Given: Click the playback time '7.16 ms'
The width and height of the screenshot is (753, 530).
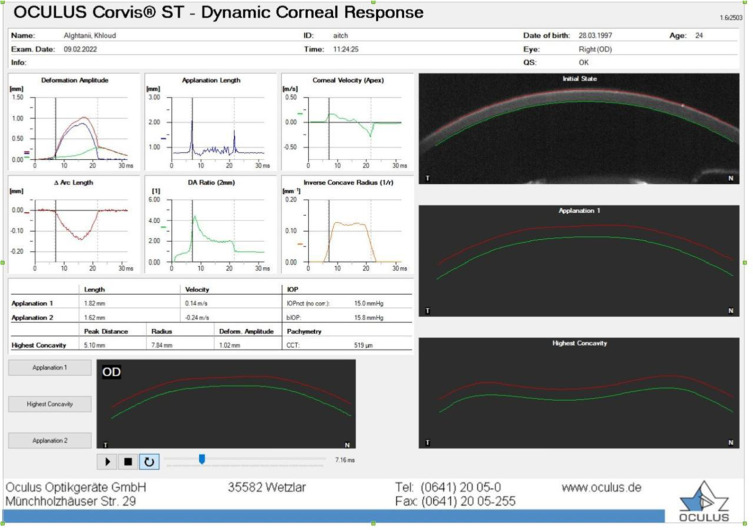Looking at the screenshot, I should (345, 460).
